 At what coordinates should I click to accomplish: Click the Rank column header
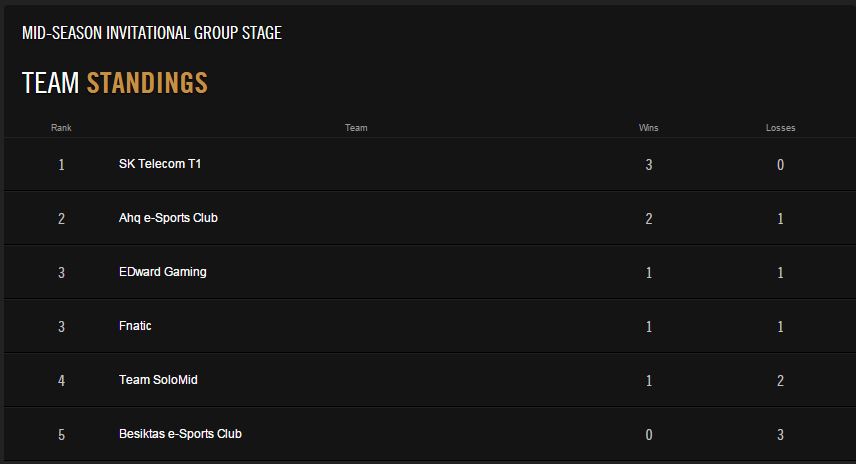[x=61, y=128]
